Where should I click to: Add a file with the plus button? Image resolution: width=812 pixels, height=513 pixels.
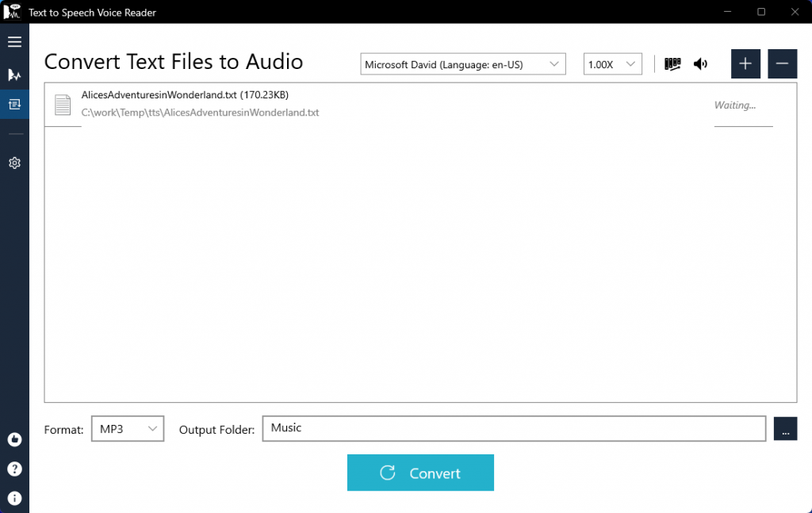(745, 63)
